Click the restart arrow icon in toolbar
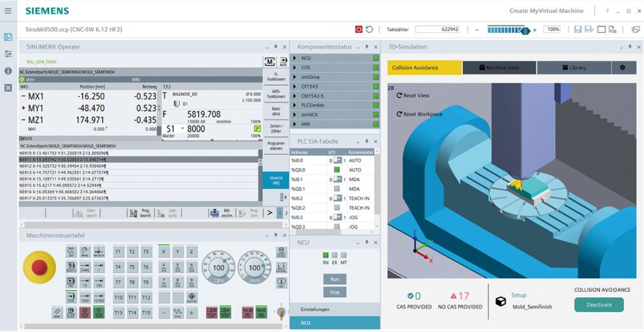Viewport: 644px width, 332px height. tap(369, 30)
